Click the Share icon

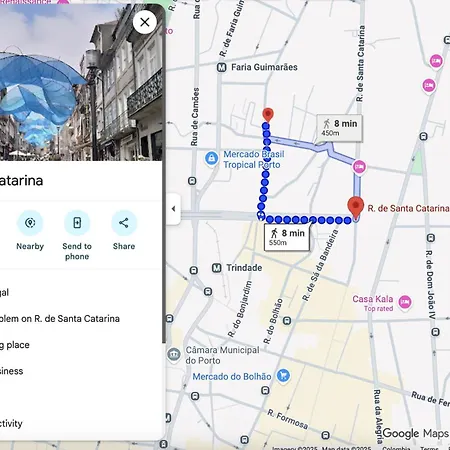tap(124, 223)
